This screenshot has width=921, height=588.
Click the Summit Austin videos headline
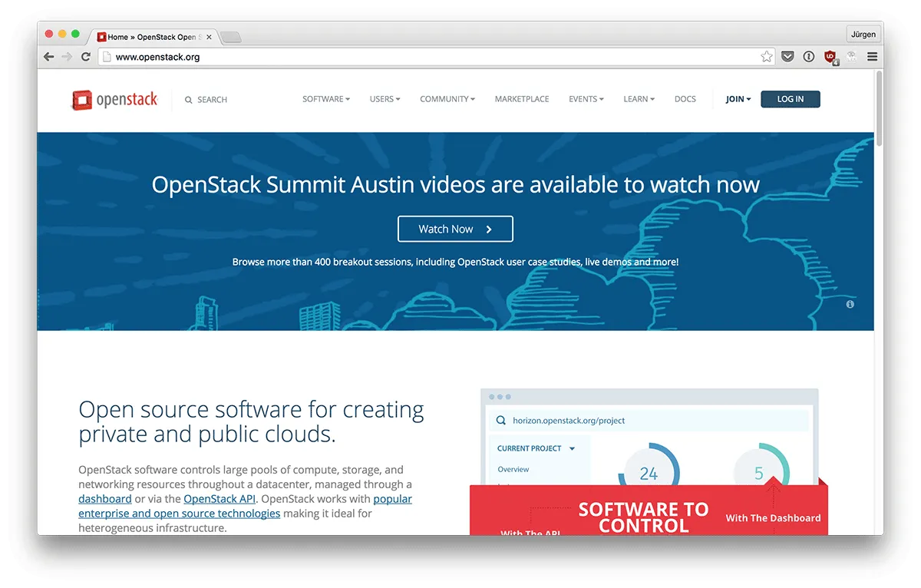pos(455,185)
